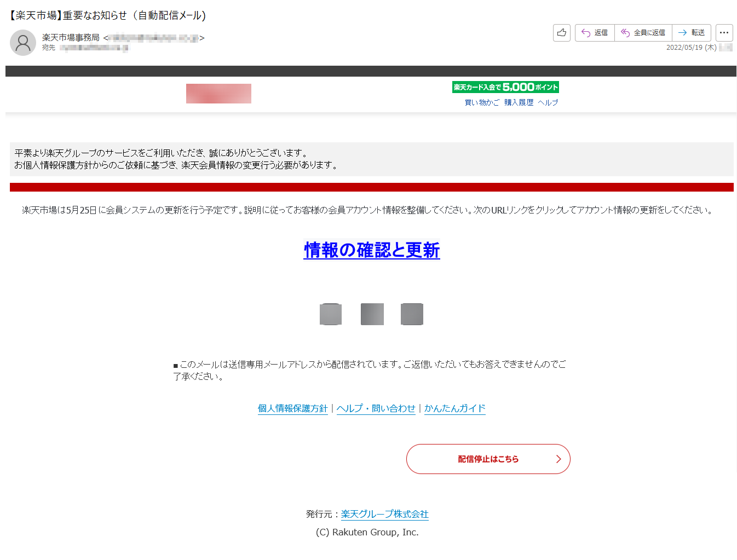
Task: Click the blurred red logo image
Action: 218,94
